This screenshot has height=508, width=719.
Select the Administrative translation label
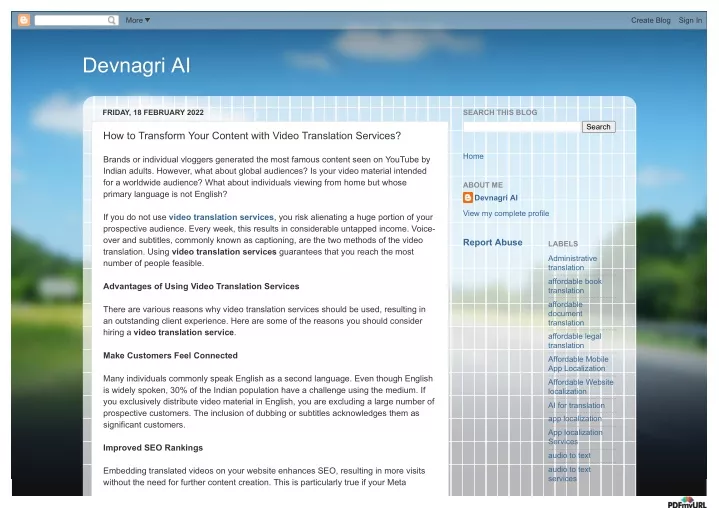572,263
